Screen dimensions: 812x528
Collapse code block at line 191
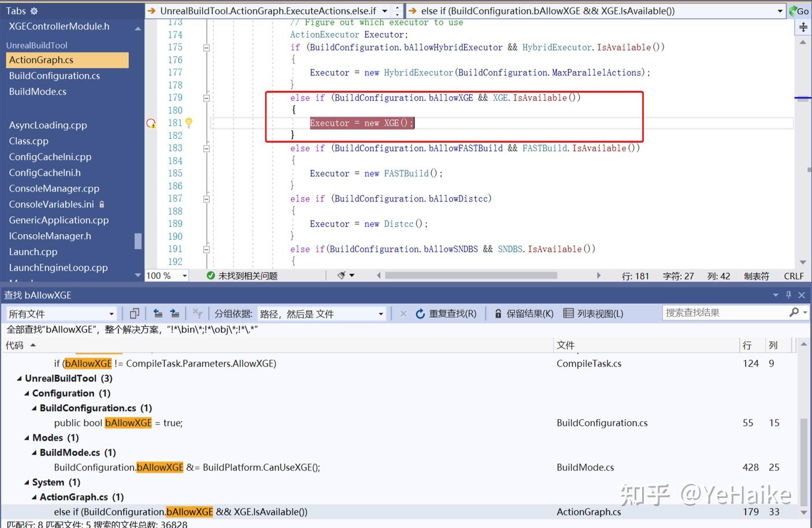(206, 249)
